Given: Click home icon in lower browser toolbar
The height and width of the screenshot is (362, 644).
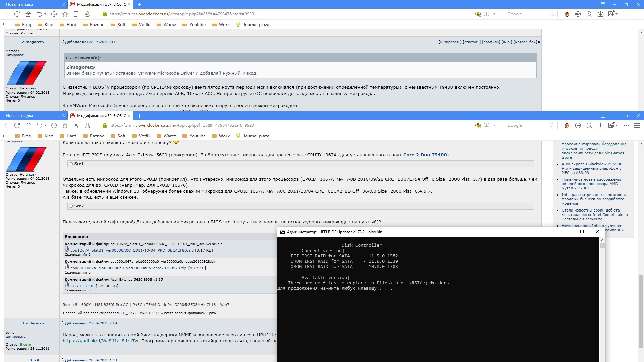Looking at the screenshot, I should [x=28, y=125].
